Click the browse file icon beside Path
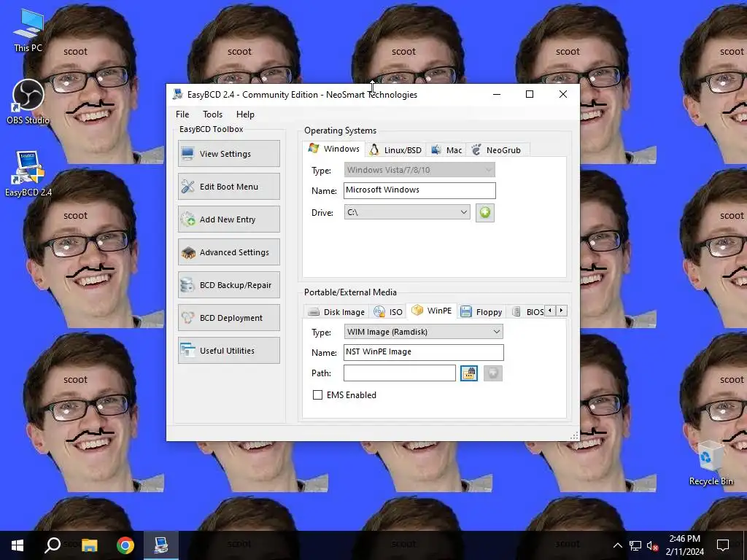The width and height of the screenshot is (747, 560). pos(469,373)
